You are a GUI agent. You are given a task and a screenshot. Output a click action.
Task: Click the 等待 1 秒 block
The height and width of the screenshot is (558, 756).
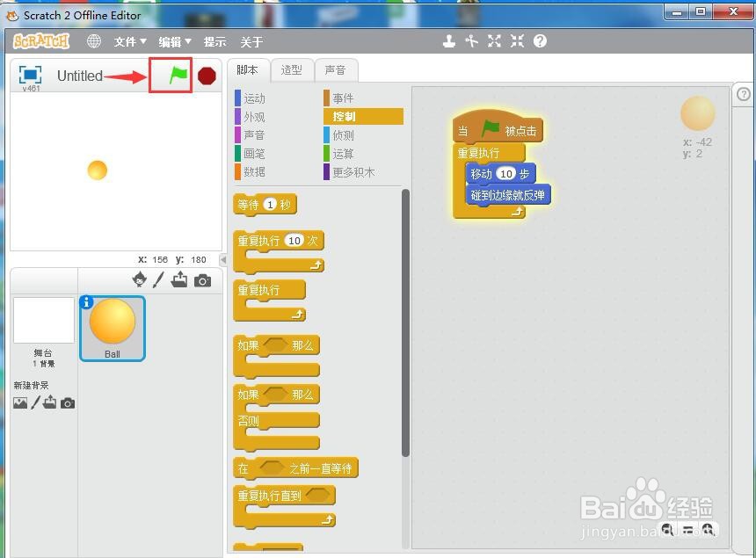pyautogui.click(x=265, y=205)
